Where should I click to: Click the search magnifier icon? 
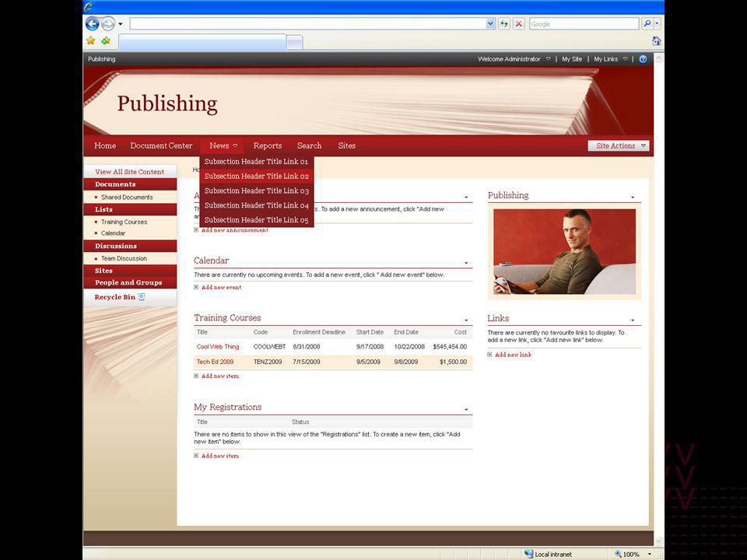pos(647,24)
